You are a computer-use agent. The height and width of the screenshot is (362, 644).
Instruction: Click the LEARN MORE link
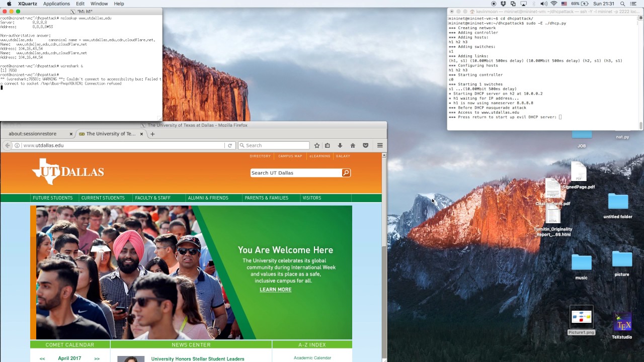[x=275, y=290]
